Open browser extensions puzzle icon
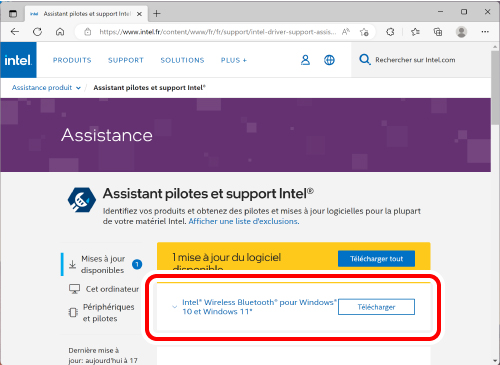 (390, 32)
